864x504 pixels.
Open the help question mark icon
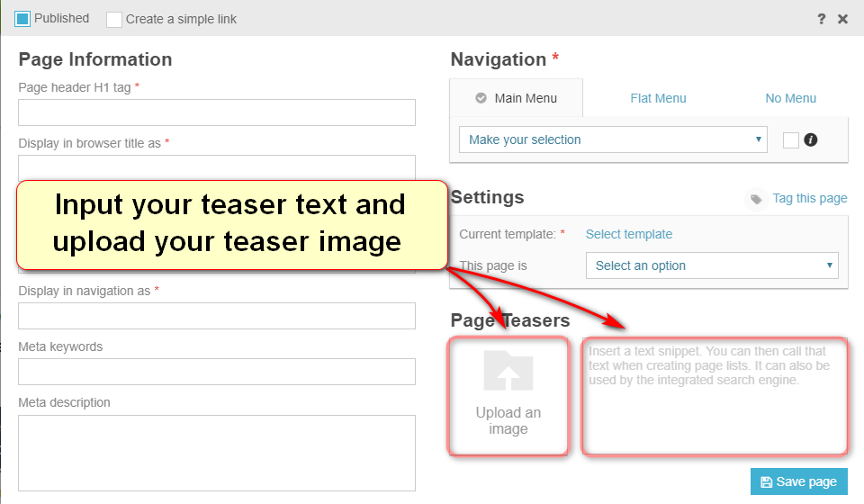pos(821,19)
